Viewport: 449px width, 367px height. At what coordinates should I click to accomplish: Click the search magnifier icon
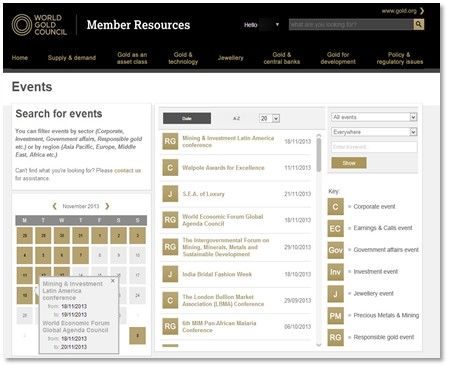click(419, 24)
